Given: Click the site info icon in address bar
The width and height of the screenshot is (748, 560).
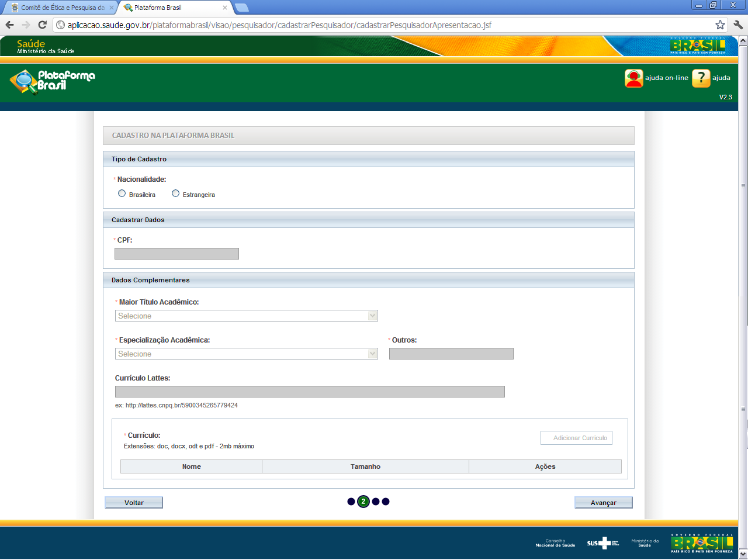Looking at the screenshot, I should click(x=60, y=25).
